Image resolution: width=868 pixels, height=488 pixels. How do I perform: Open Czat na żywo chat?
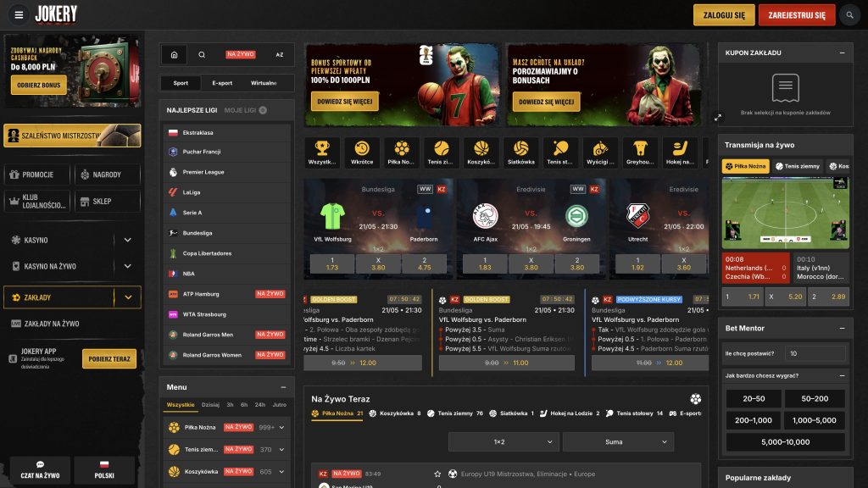pyautogui.click(x=40, y=469)
